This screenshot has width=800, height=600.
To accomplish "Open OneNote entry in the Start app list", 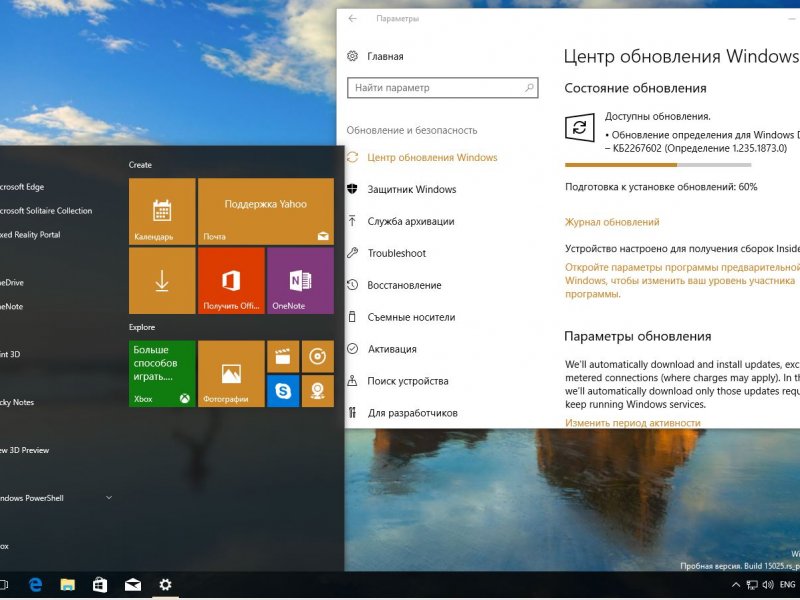I will pos(11,307).
